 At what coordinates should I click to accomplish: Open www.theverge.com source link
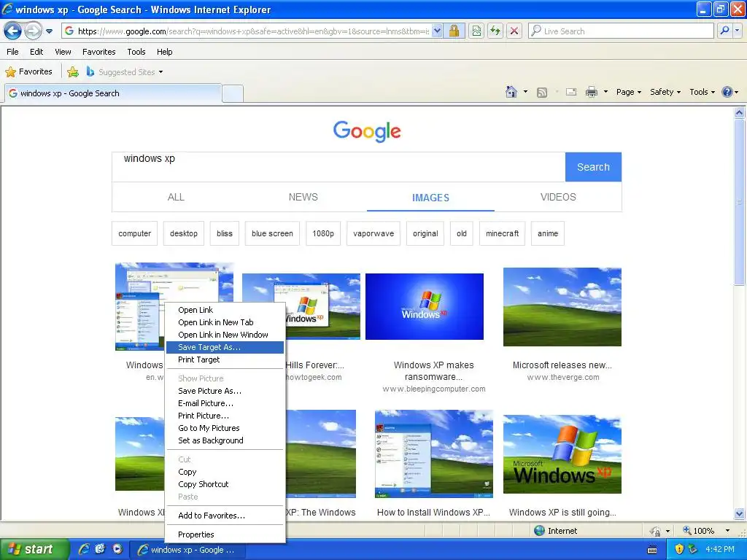coord(562,377)
